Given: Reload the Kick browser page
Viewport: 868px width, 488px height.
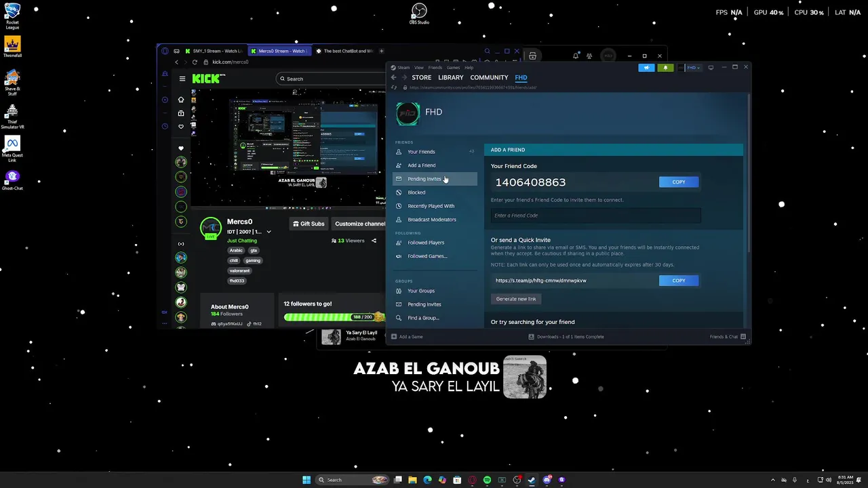Looking at the screenshot, I should click(195, 62).
